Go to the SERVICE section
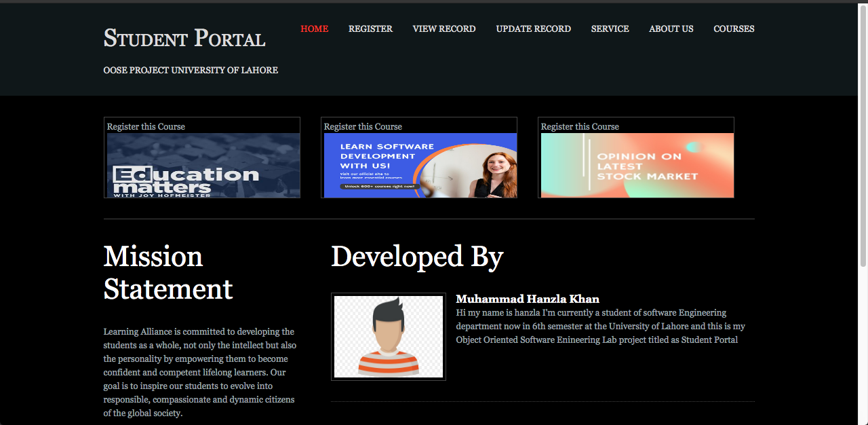Screen dimensions: 868x425 pyautogui.click(x=610, y=29)
